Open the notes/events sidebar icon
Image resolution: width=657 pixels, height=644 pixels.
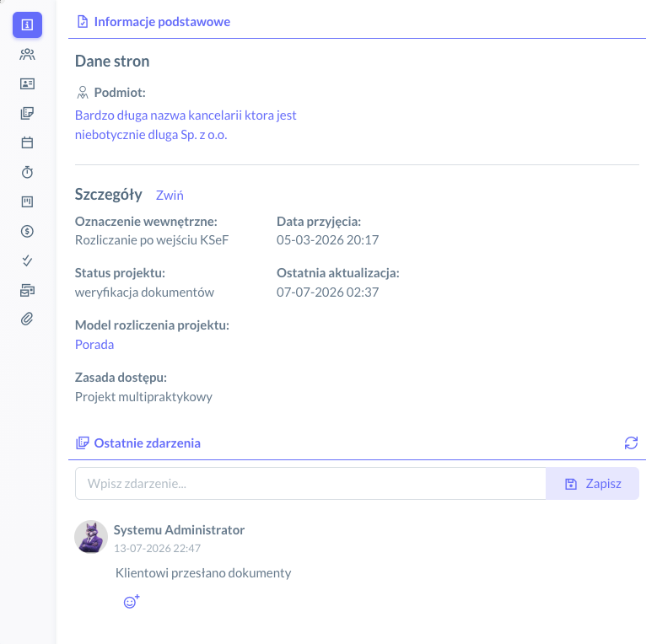click(x=27, y=113)
